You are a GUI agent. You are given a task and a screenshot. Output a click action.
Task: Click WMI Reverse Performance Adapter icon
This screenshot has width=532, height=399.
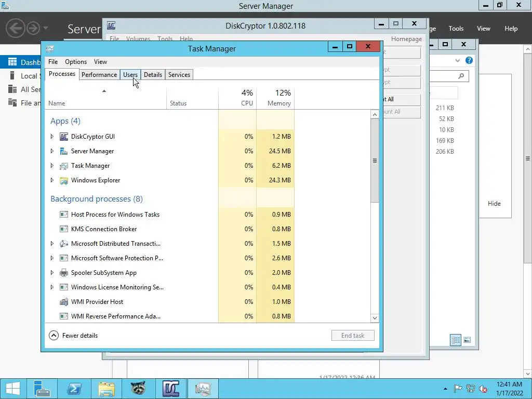point(64,316)
